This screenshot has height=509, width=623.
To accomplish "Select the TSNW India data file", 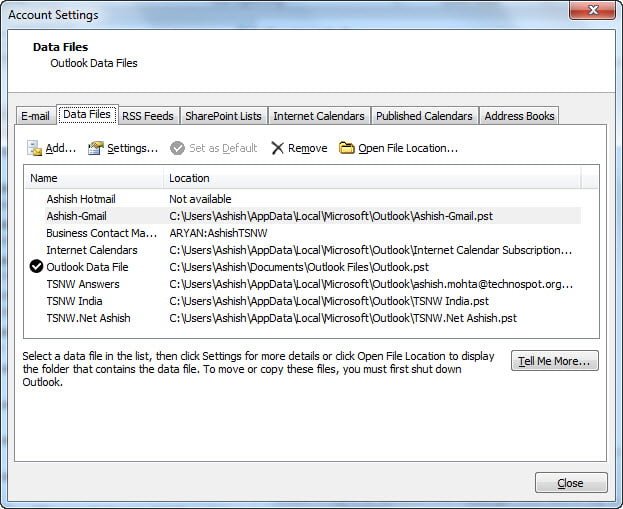I will click(303, 301).
